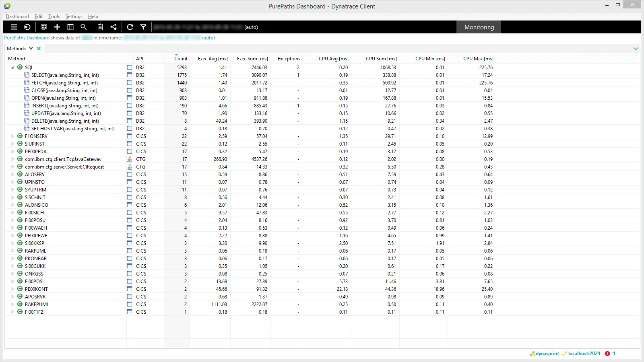Click the share toolbar icon
Viewport: 644px width, 362px height.
click(114, 27)
